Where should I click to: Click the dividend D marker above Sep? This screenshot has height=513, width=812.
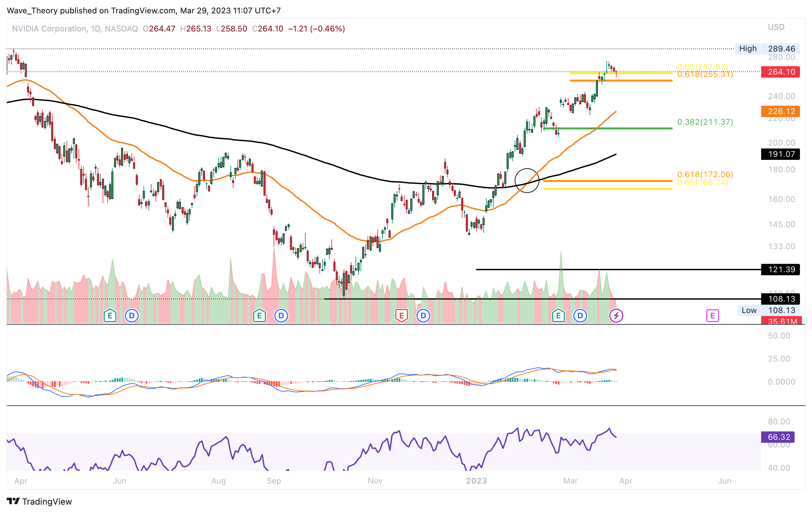(x=281, y=316)
